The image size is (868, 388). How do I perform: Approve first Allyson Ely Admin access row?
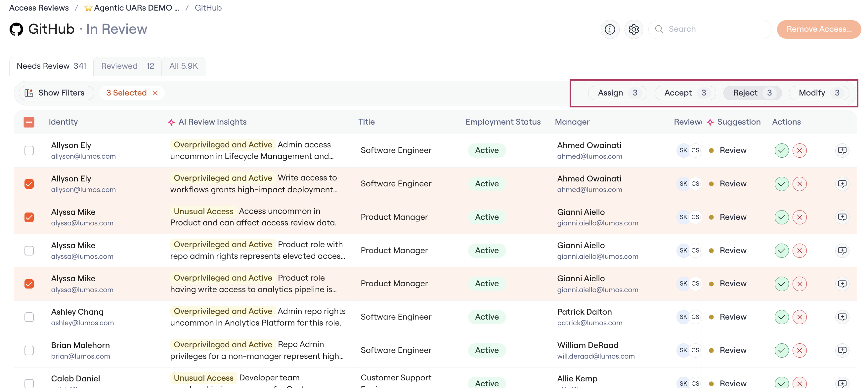[x=781, y=150]
